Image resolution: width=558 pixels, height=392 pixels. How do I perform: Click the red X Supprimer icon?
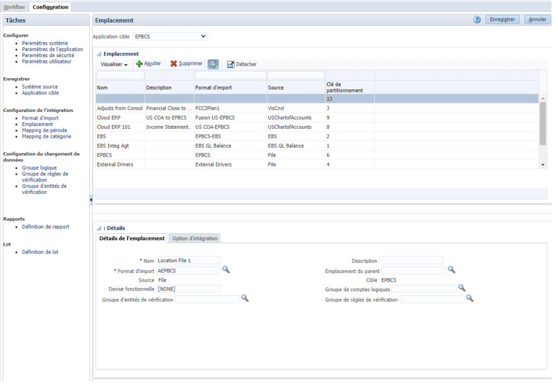pos(173,64)
